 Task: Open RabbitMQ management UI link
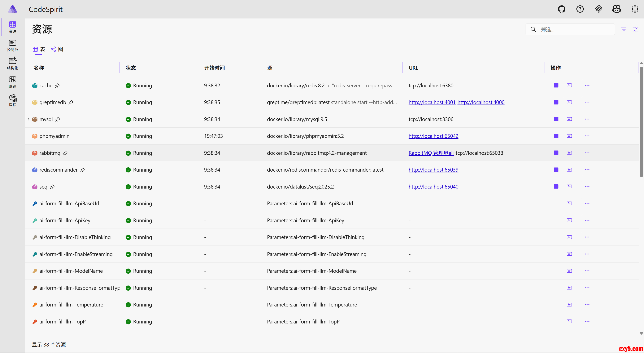tap(431, 153)
